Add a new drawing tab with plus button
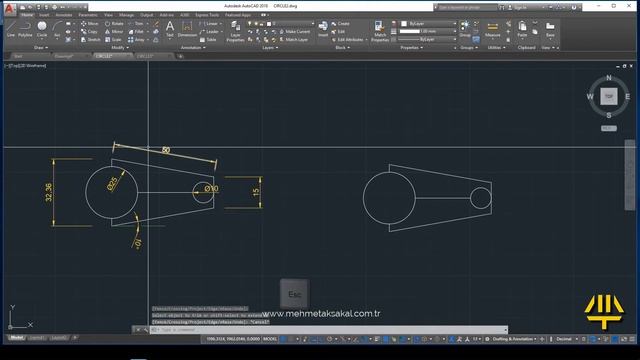 pos(180,56)
